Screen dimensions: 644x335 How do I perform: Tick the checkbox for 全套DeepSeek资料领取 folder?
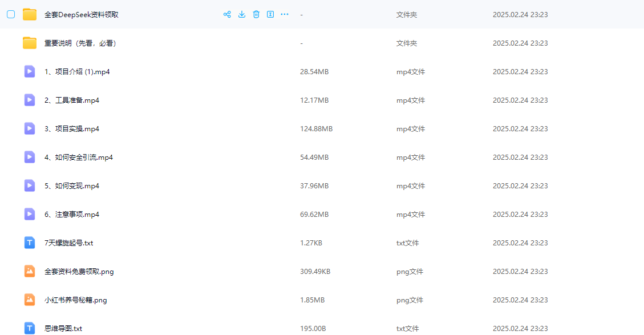coord(11,14)
